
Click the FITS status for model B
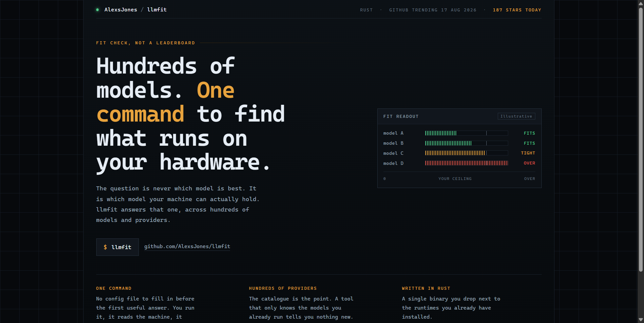click(529, 143)
